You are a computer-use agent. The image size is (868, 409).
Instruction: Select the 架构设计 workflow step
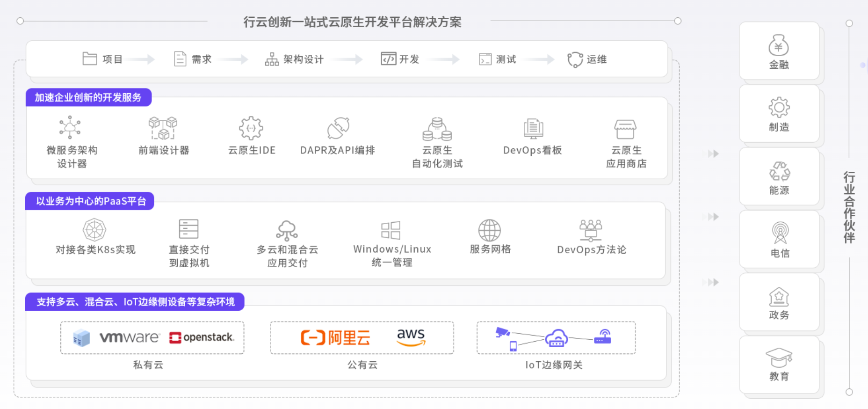coord(295,59)
